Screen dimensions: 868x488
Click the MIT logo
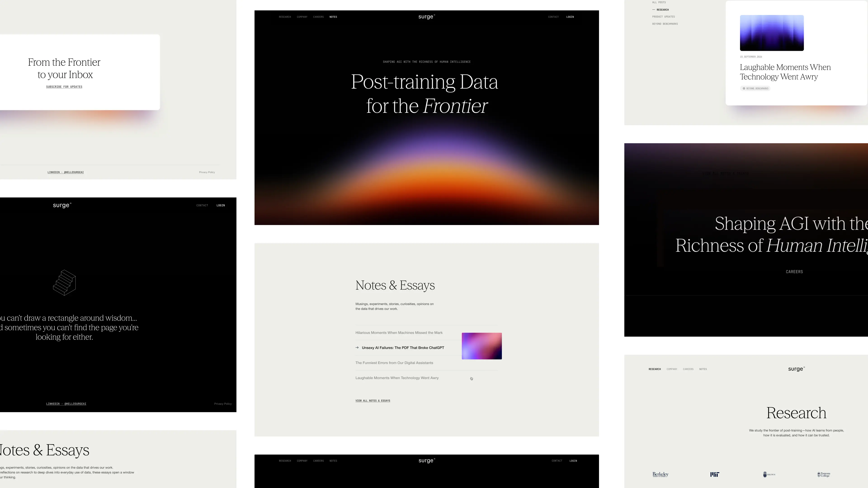[x=714, y=474]
